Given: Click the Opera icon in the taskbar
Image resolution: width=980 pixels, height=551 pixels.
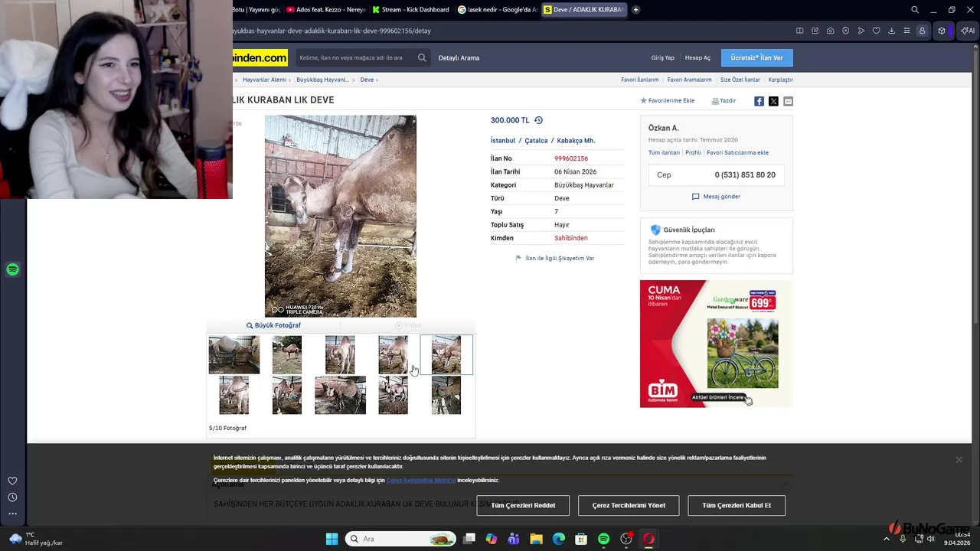Looking at the screenshot, I should click(x=648, y=539).
